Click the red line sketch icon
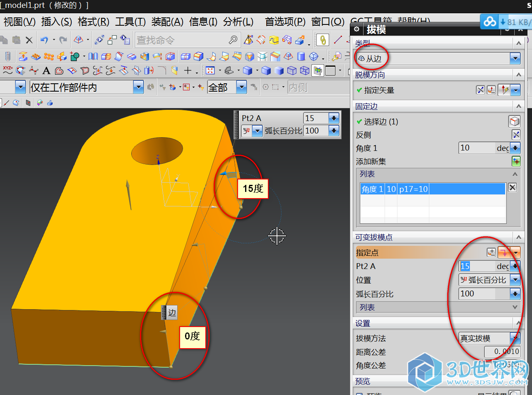The width and height of the screenshot is (532, 395). [338, 40]
